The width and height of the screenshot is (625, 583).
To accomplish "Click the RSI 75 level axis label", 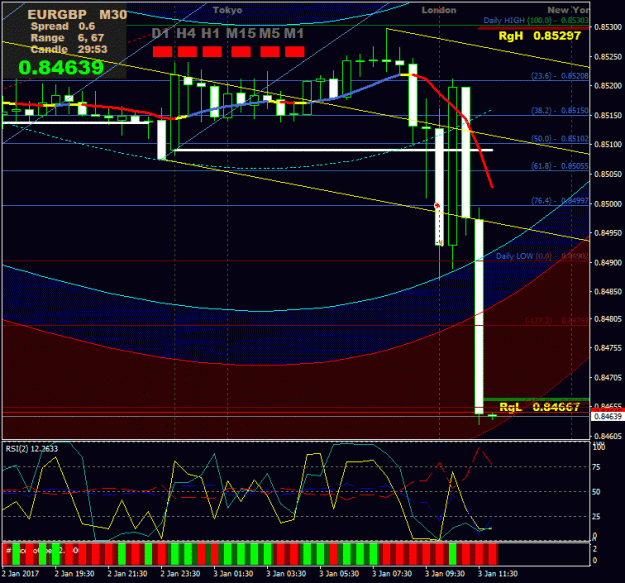I will point(596,467).
